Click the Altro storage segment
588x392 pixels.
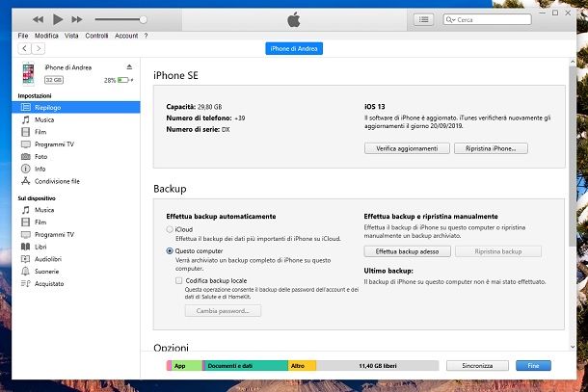coord(302,366)
